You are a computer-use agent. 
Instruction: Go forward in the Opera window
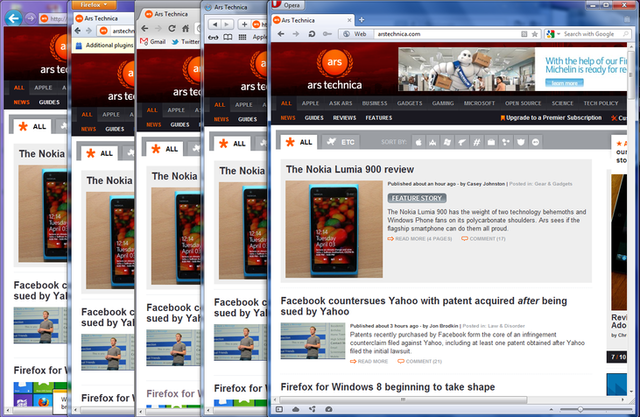pyautogui.click(x=296, y=34)
